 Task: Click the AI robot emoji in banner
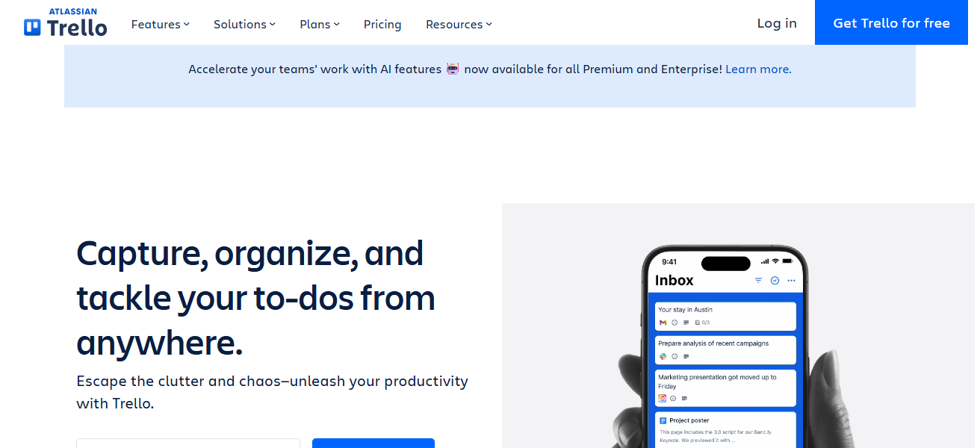[453, 69]
